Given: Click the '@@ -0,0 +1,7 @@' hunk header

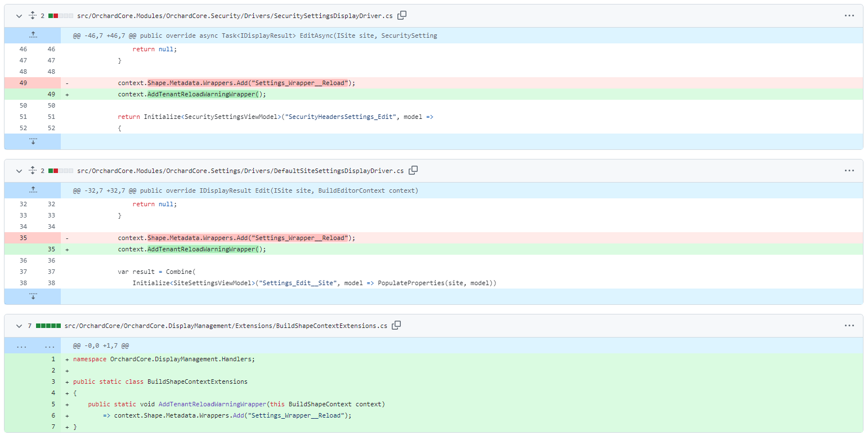Looking at the screenshot, I should [x=101, y=345].
